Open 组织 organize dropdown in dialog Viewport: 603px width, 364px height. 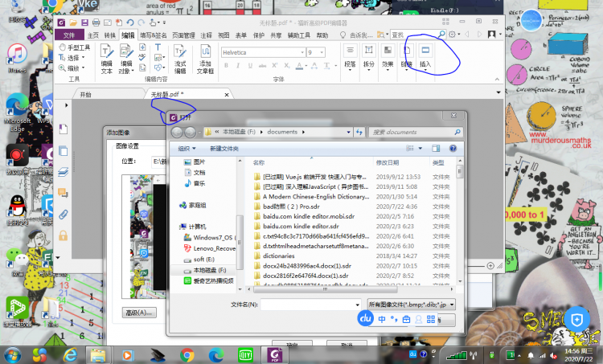(187, 149)
